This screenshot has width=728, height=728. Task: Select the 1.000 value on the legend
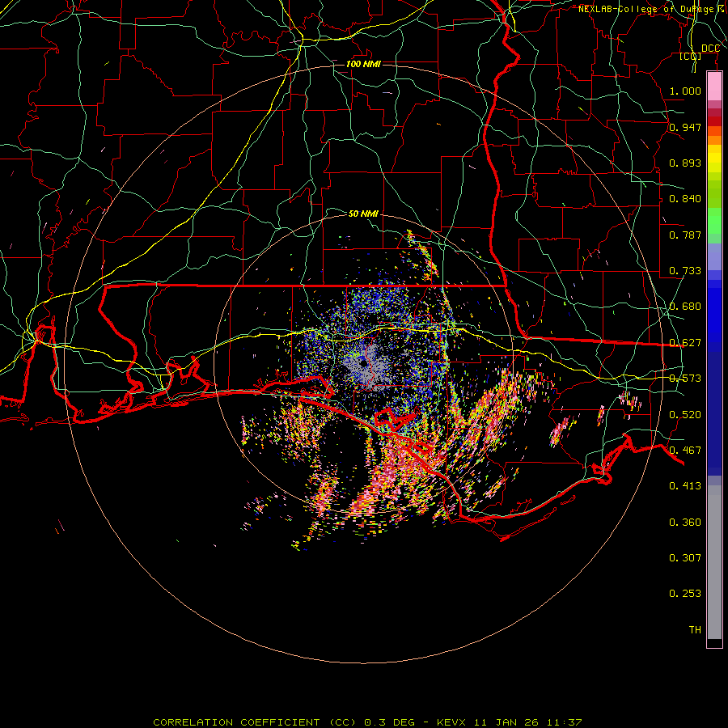coord(685,91)
